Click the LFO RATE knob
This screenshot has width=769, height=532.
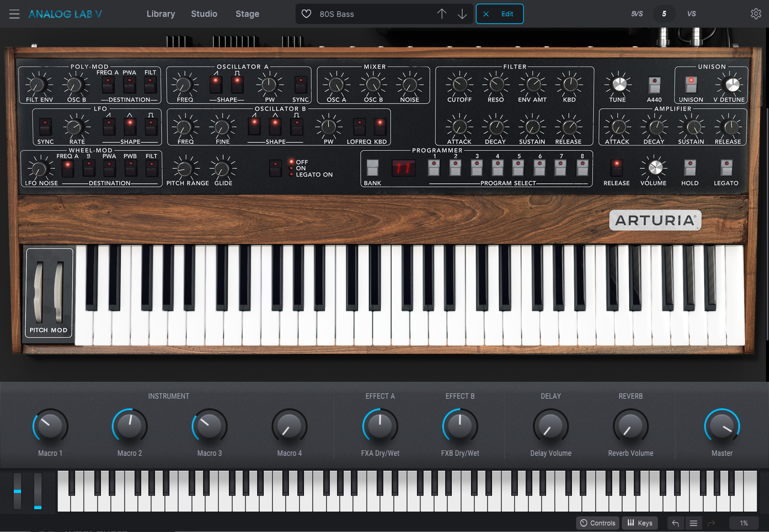point(74,127)
